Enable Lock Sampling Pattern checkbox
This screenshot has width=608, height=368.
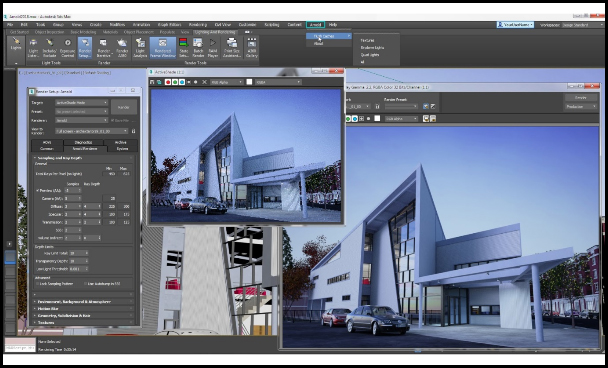coord(38,284)
